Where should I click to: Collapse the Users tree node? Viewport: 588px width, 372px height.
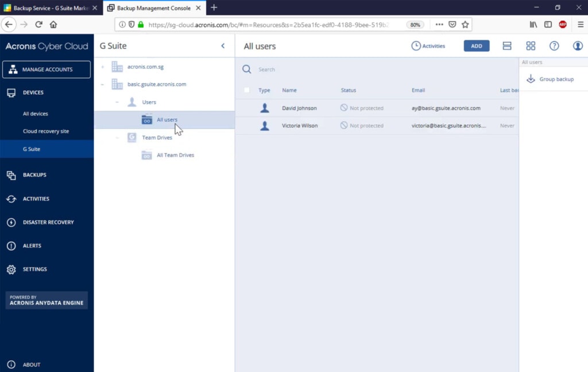point(117,102)
